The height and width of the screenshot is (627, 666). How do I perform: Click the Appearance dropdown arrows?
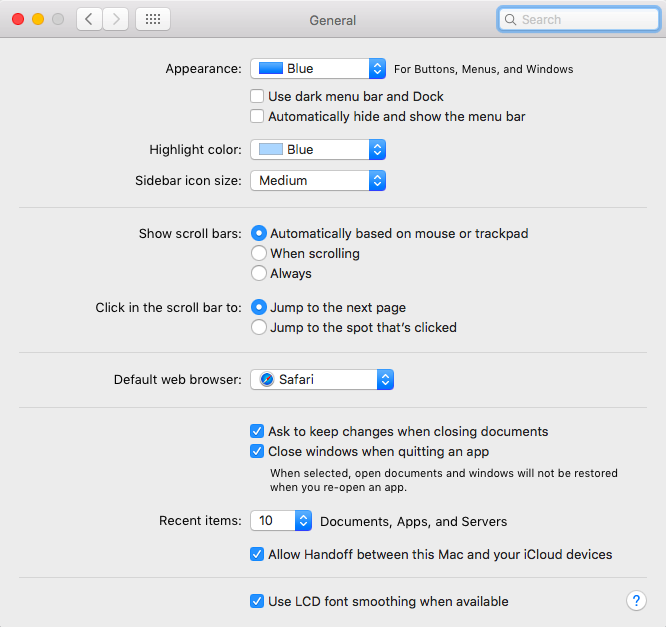[x=377, y=68]
